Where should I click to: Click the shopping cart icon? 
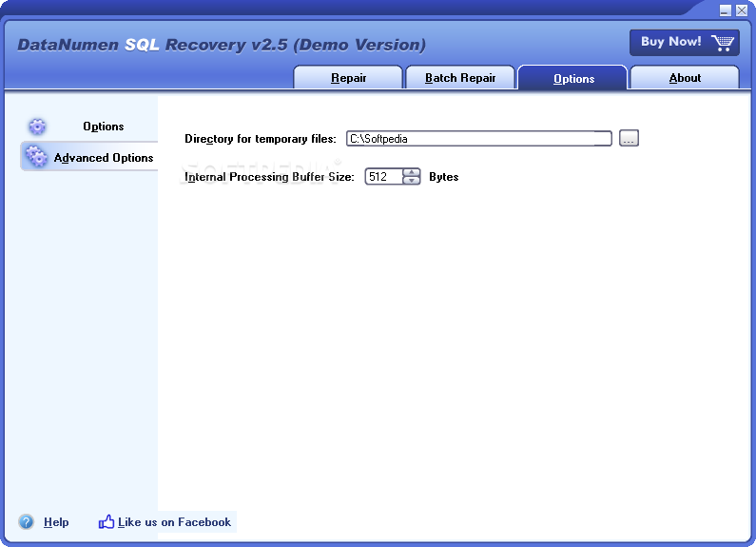tap(723, 43)
